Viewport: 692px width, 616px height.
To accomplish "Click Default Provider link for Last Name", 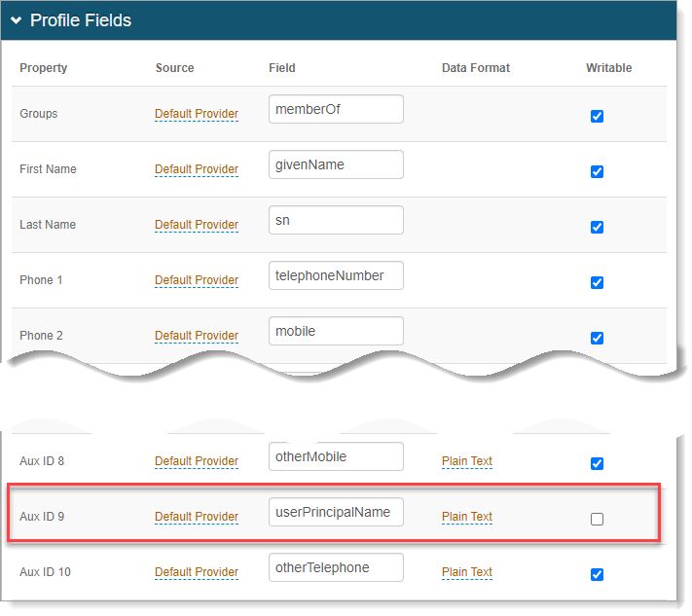I will (197, 225).
